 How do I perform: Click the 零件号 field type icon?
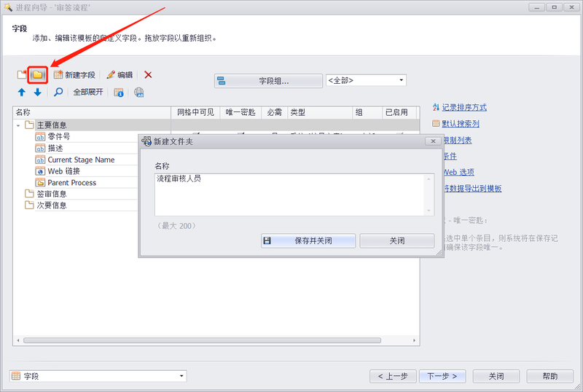click(40, 136)
